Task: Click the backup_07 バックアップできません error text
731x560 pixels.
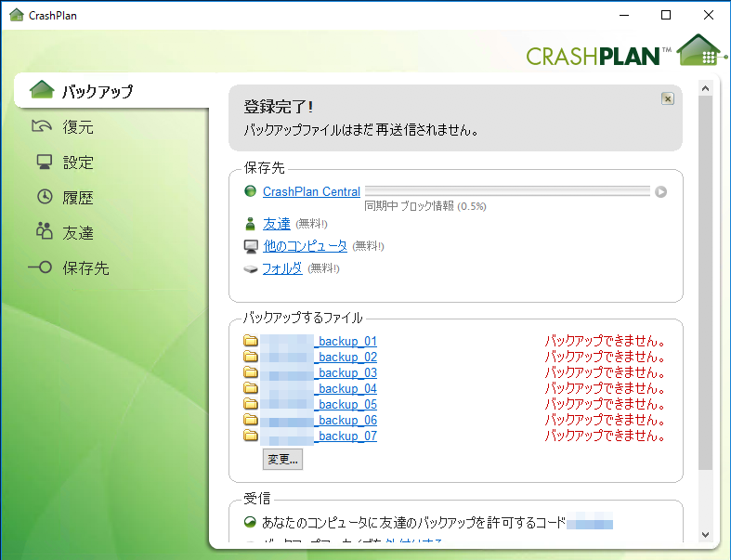Action: [x=605, y=436]
